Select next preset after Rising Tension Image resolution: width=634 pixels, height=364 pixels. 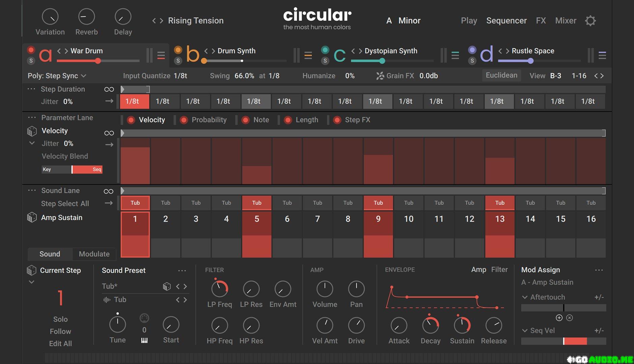click(x=162, y=21)
